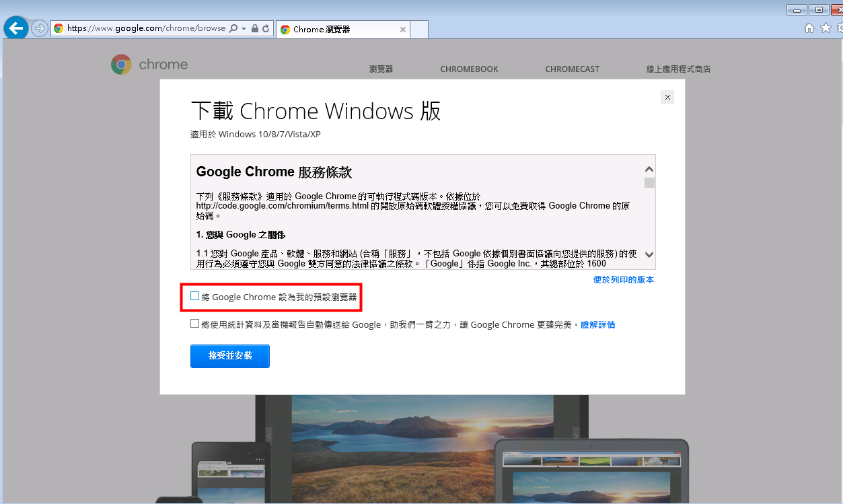
Task: Open the CHROMECAST navigation item
Action: tap(573, 69)
